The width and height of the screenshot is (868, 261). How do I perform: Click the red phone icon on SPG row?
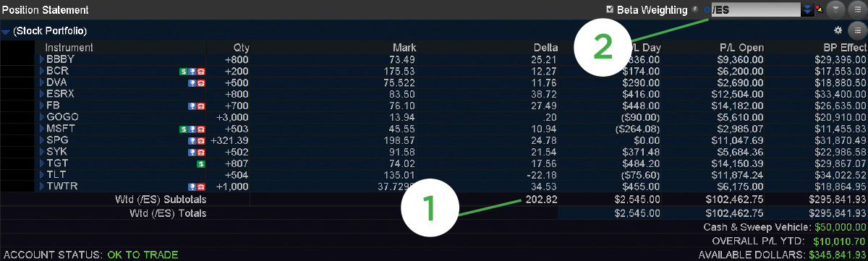(200, 140)
